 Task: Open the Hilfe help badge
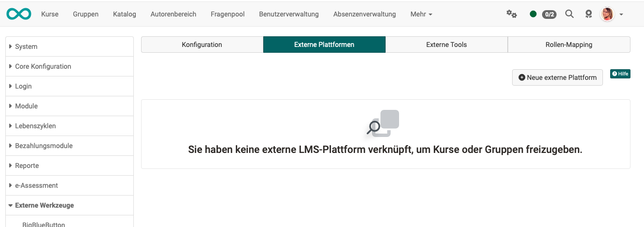coord(620,74)
